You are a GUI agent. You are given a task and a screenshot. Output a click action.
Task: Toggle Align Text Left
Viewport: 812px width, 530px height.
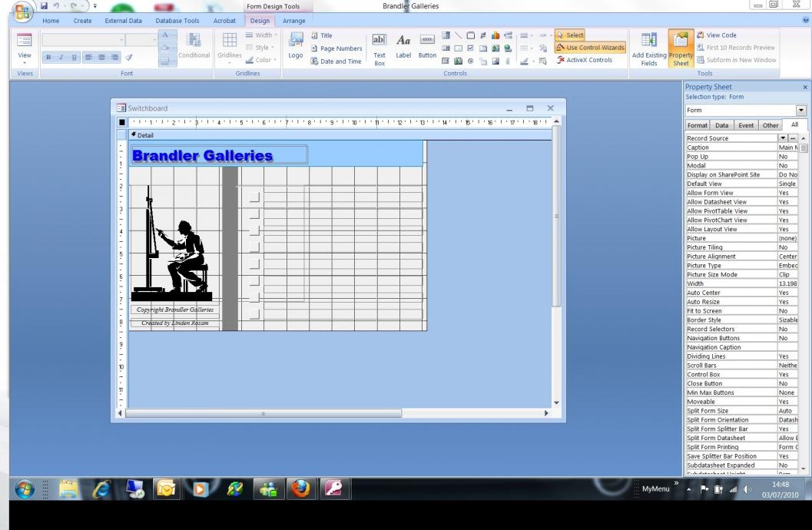[88, 58]
